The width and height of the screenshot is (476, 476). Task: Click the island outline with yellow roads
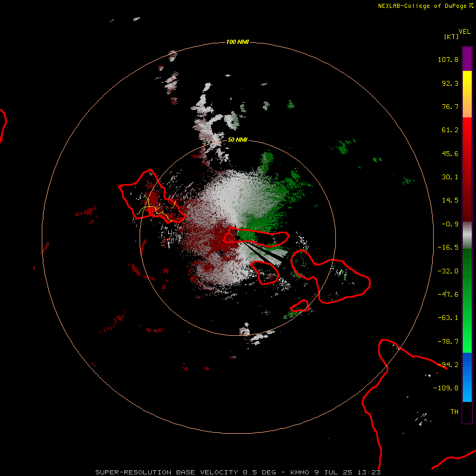(x=152, y=196)
